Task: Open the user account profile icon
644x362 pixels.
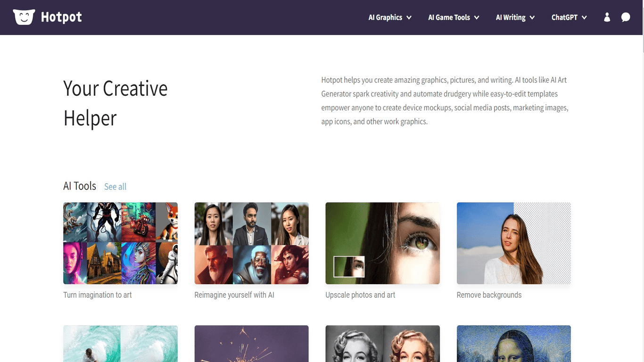Action: click(x=607, y=17)
